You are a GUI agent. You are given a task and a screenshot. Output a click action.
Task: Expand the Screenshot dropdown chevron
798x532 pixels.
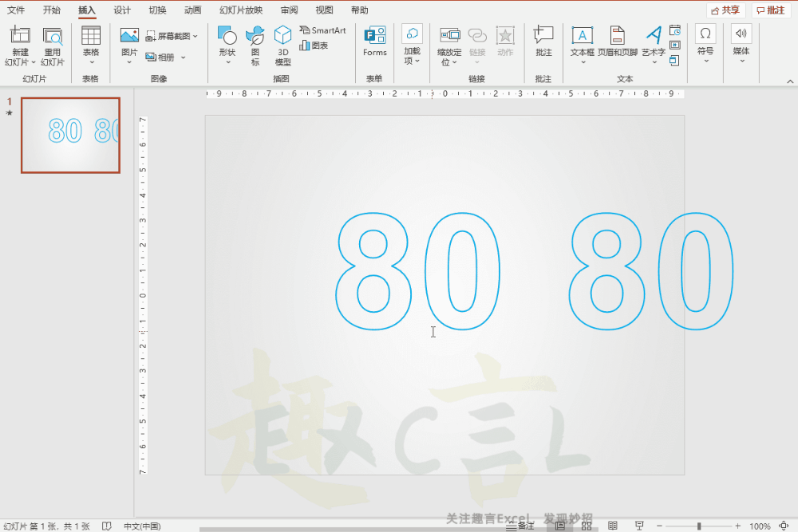click(x=196, y=36)
